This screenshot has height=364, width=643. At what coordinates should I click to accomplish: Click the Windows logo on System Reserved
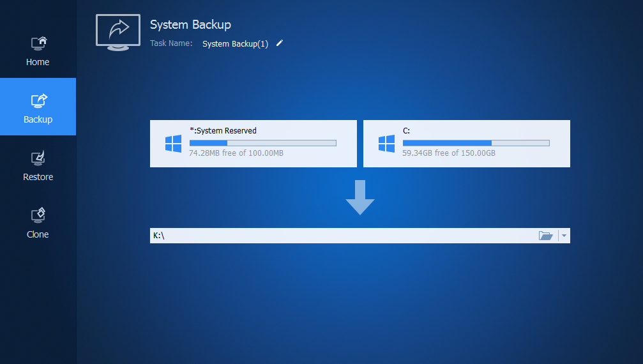[173, 144]
